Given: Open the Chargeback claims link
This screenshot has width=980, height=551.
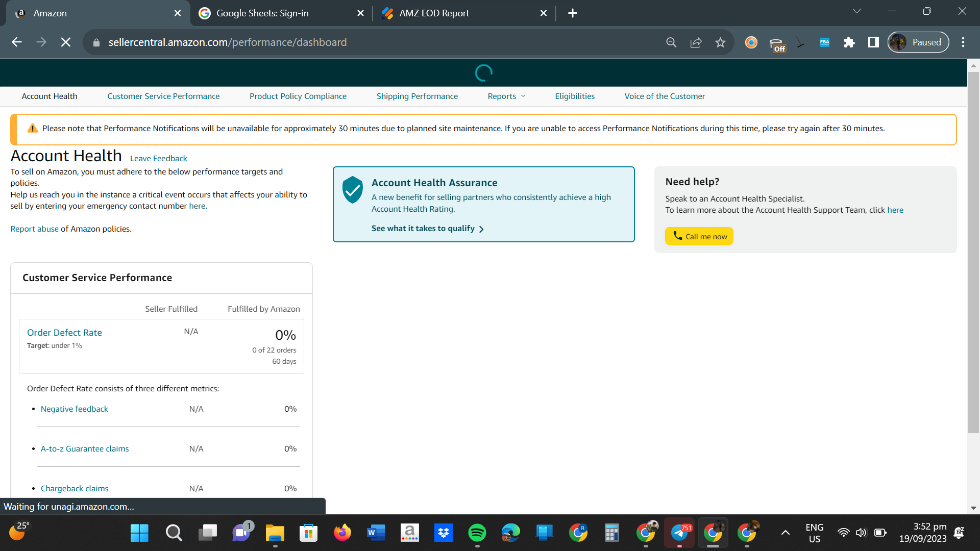Looking at the screenshot, I should tap(75, 489).
